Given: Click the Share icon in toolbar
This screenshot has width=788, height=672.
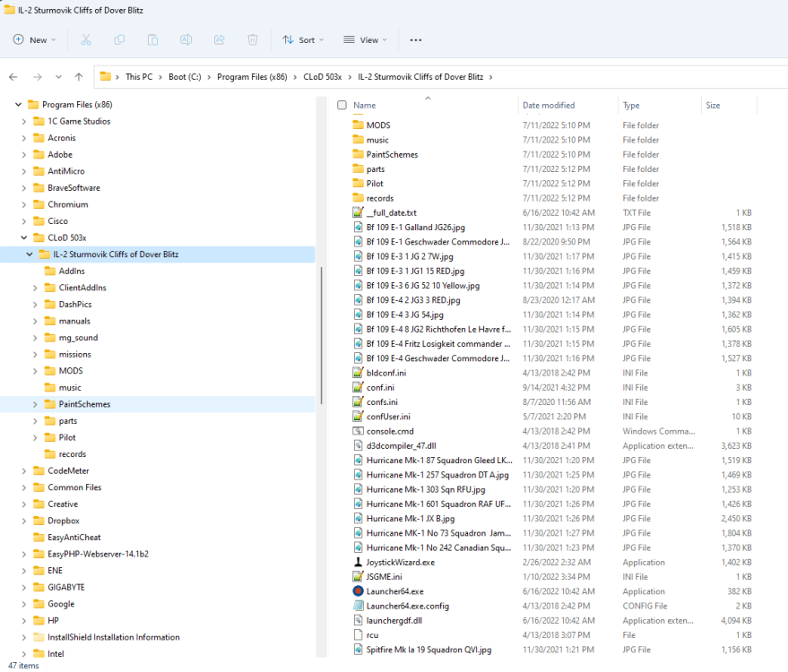Looking at the screenshot, I should (x=220, y=39).
